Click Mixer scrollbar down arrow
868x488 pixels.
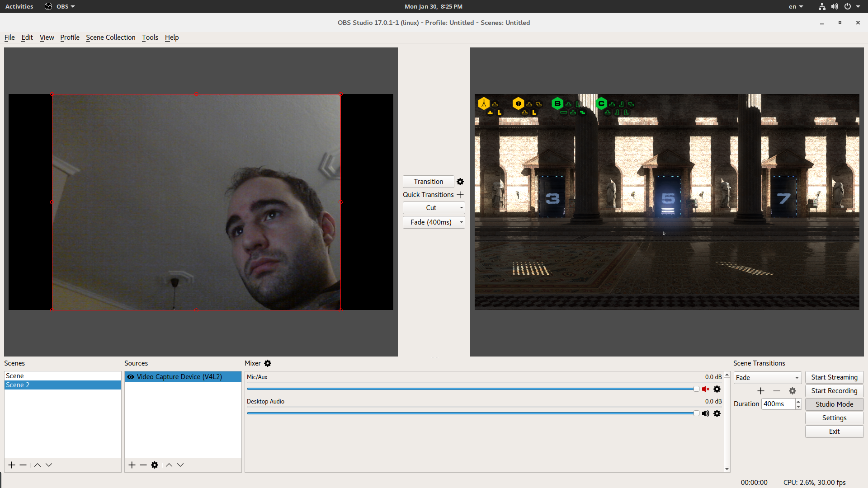click(x=727, y=469)
